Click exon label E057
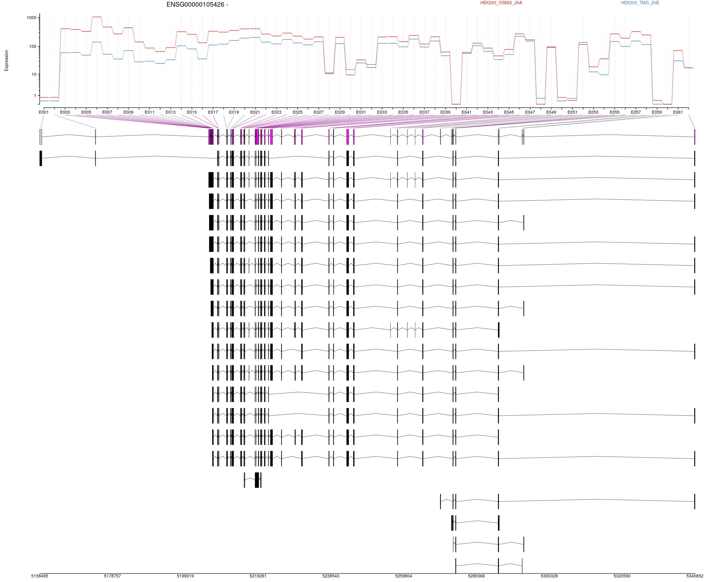 (x=636, y=112)
